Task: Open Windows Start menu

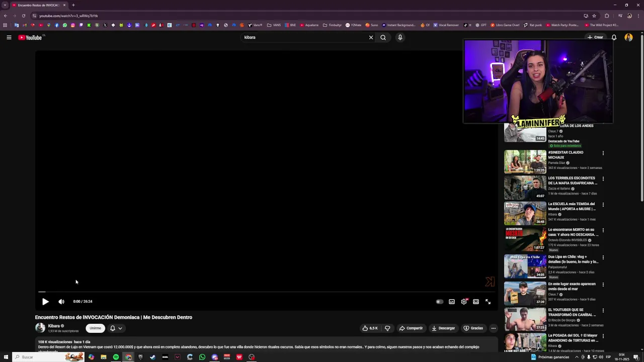Action: pos(6,357)
